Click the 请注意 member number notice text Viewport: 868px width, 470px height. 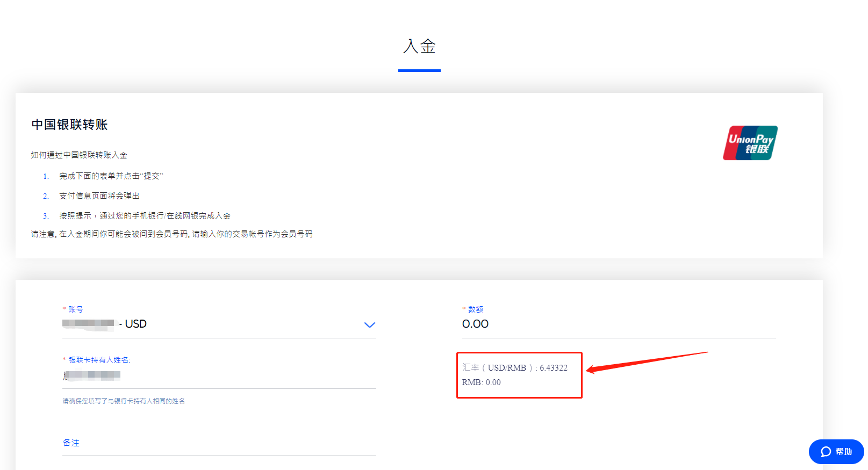coord(171,234)
